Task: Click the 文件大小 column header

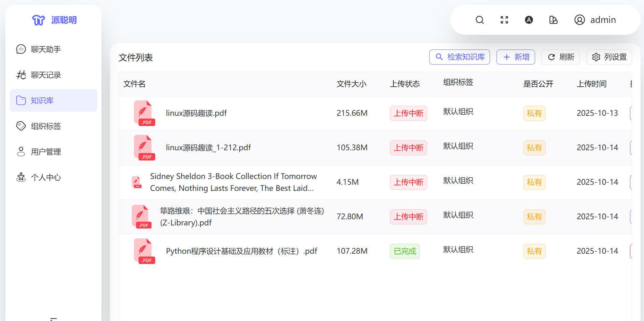Action: (x=352, y=84)
